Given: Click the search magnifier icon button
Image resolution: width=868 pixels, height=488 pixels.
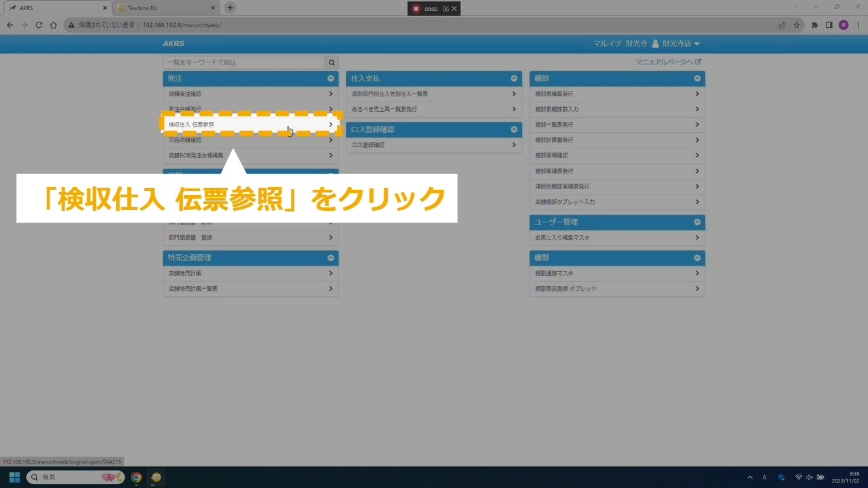Looking at the screenshot, I should tap(332, 62).
